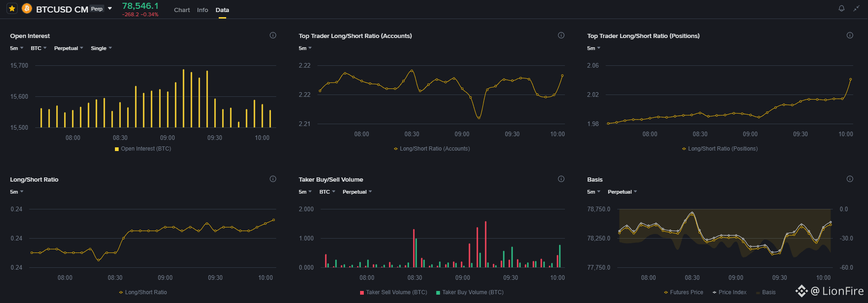
Task: Click the Bitcoin coin logo
Action: point(27,8)
